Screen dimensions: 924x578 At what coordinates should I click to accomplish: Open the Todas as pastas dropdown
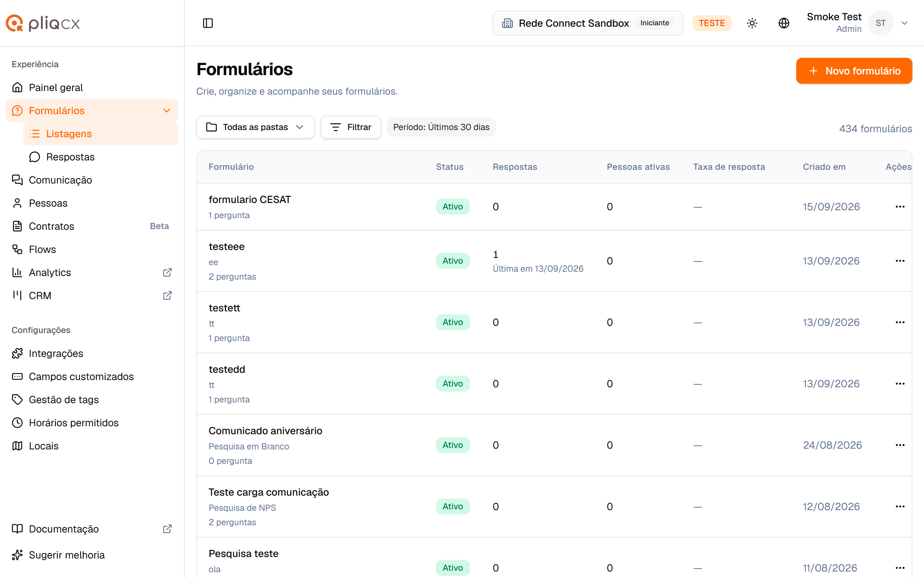tap(255, 127)
